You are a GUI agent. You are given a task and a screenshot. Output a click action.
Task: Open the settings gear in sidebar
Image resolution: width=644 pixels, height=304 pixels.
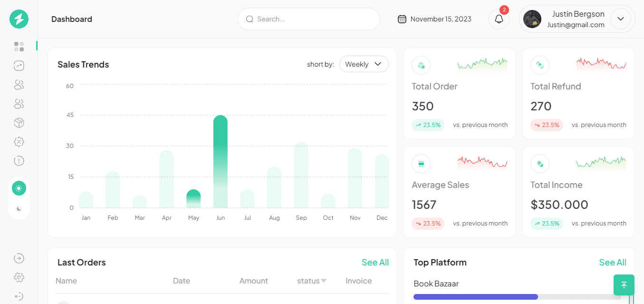[19, 277]
